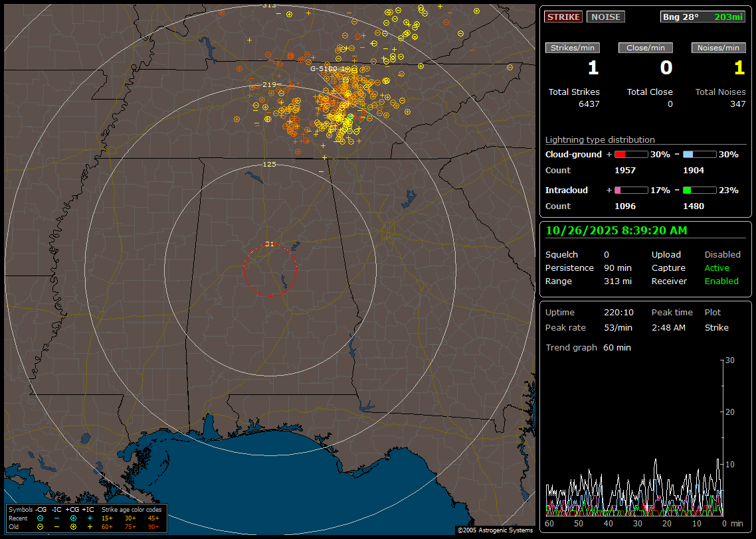Click the recent positive cloud-ground legend symbol

[73, 518]
